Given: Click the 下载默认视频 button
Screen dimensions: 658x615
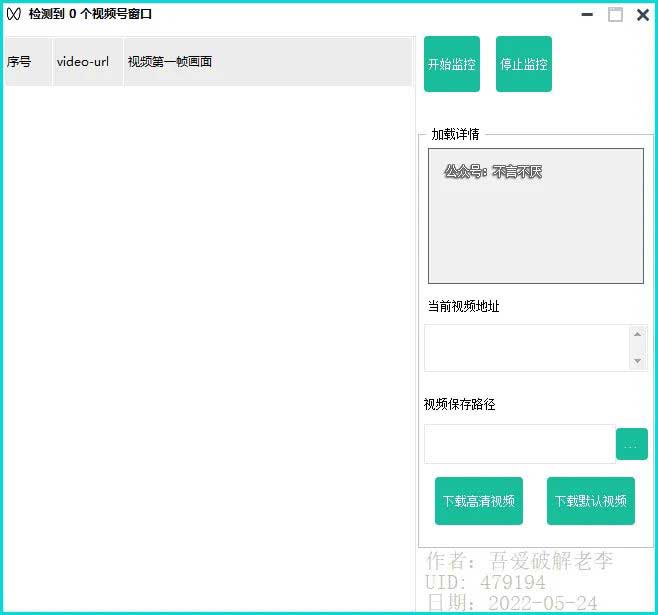Looking at the screenshot, I should (x=590, y=501).
